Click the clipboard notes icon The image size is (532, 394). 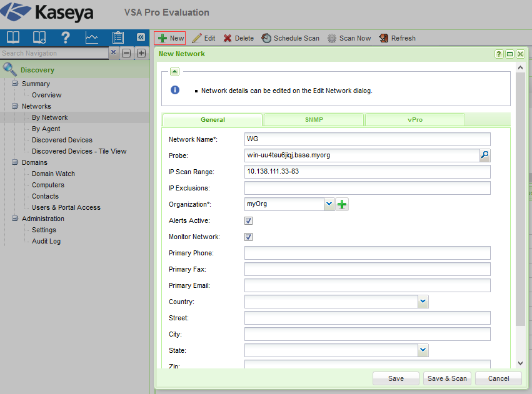tap(118, 37)
